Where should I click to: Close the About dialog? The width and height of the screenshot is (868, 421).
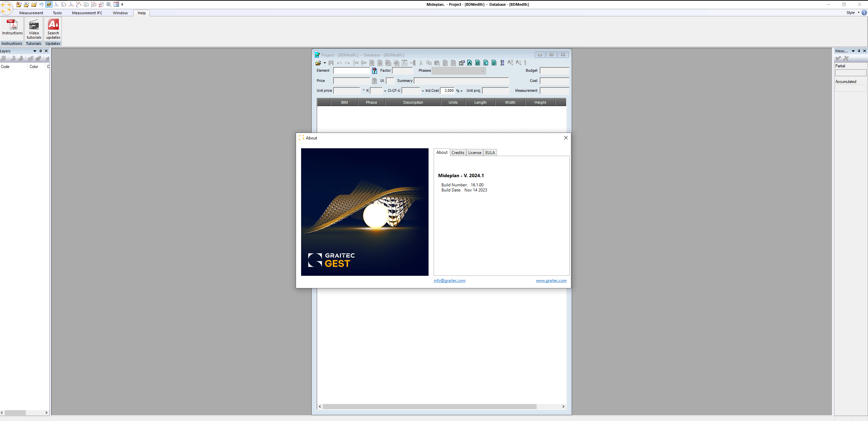tap(566, 138)
